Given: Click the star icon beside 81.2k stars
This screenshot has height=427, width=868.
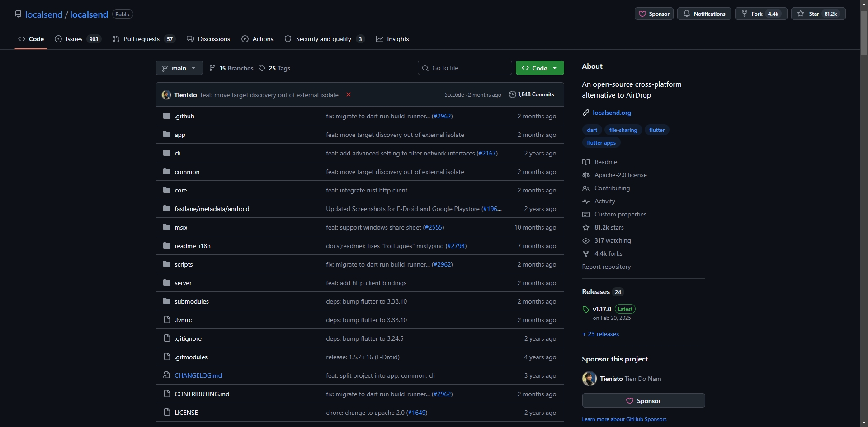Looking at the screenshot, I should click(586, 227).
